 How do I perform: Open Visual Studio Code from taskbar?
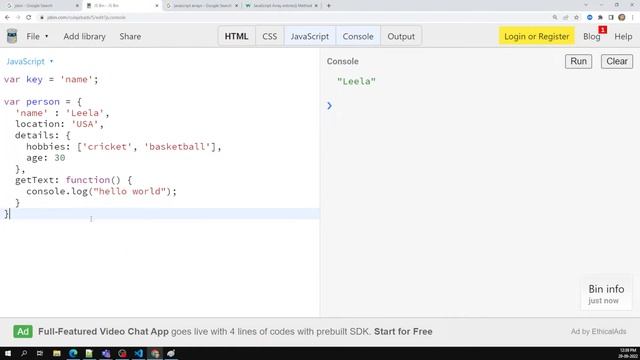138,353
